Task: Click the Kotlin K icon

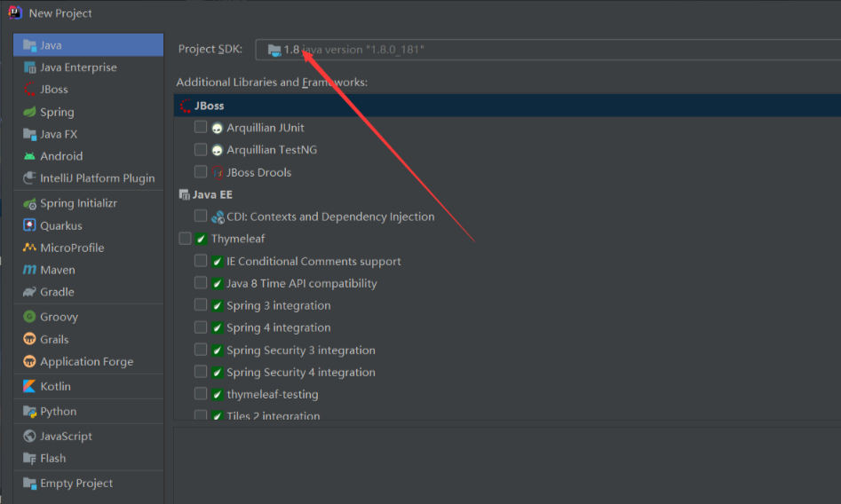Action: coord(29,386)
